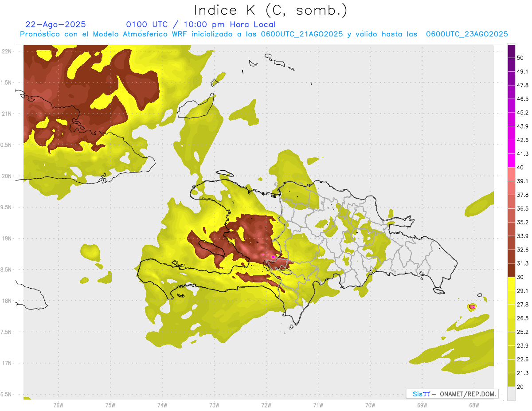Click the colorbar value 36.5
The image size is (532, 411).
(523, 208)
